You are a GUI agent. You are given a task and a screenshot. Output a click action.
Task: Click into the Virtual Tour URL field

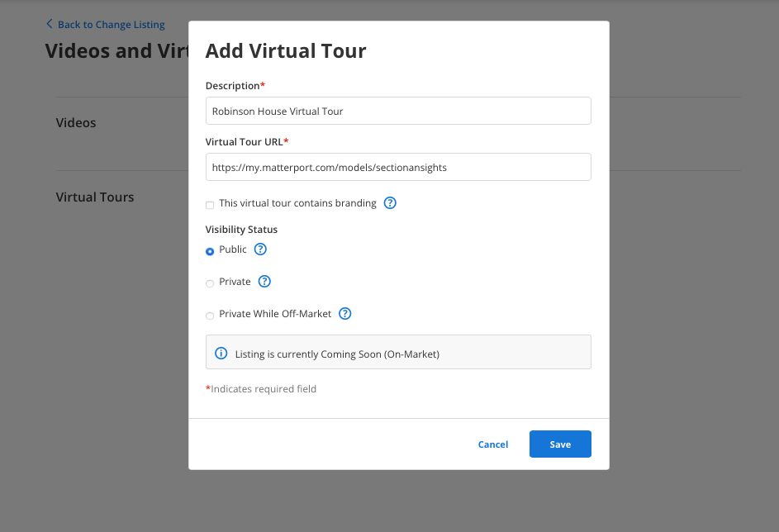tap(398, 167)
